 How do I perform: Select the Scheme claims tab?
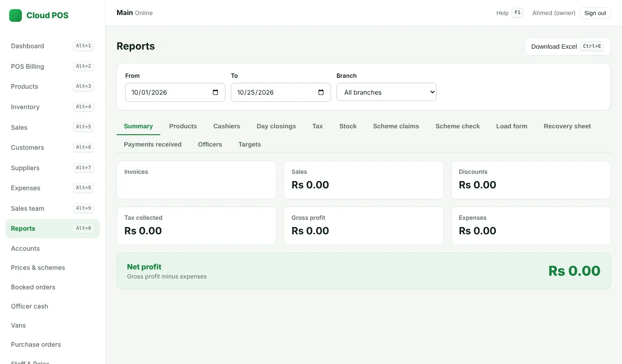point(396,126)
